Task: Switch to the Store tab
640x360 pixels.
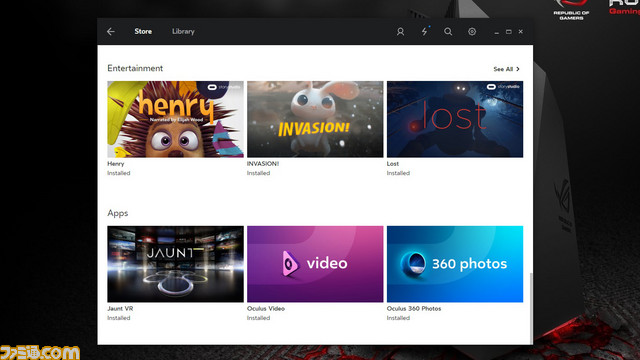Action: point(143,31)
